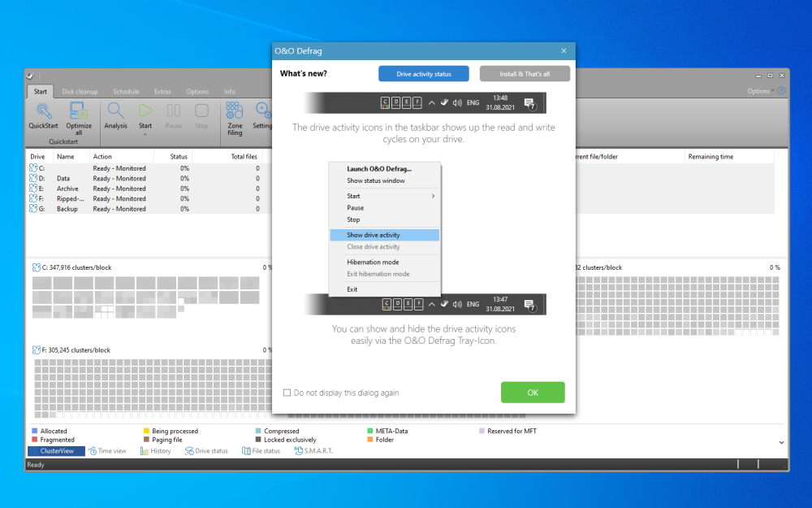Open Zone filing tool
Screen dimensions: 812x508
pyautogui.click(x=235, y=111)
